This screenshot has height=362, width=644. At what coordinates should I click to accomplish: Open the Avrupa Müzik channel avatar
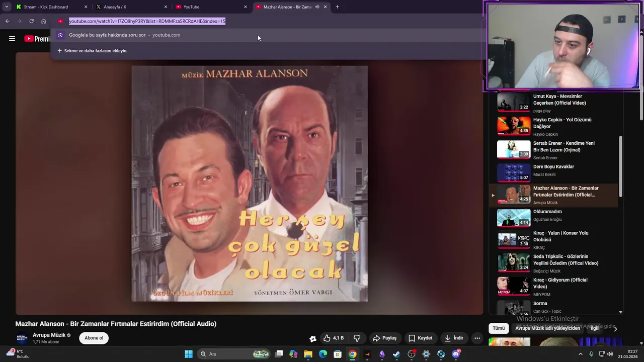click(x=22, y=338)
